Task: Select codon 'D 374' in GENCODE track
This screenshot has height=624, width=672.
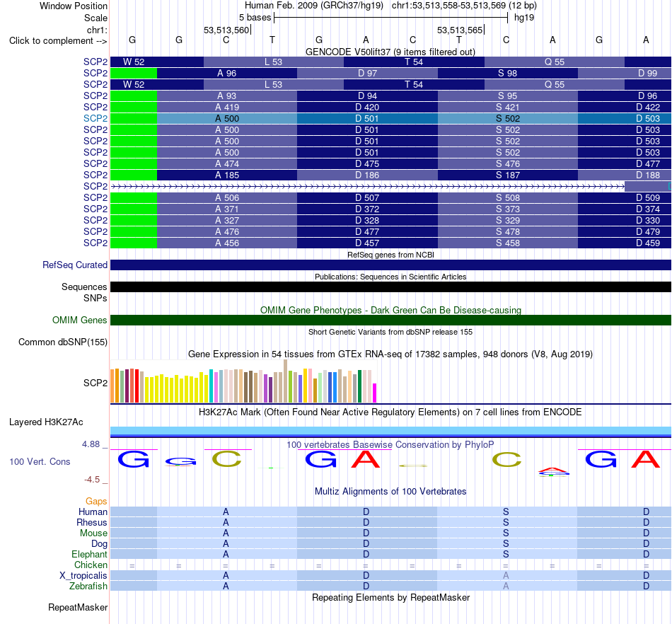Action: 625,209
